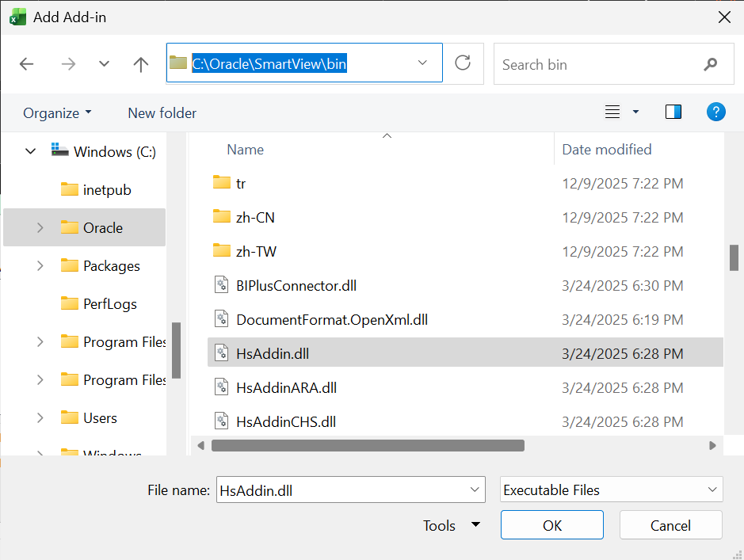Click the Excel icon in title bar
Viewport: 744px width, 560px height.
[17, 17]
